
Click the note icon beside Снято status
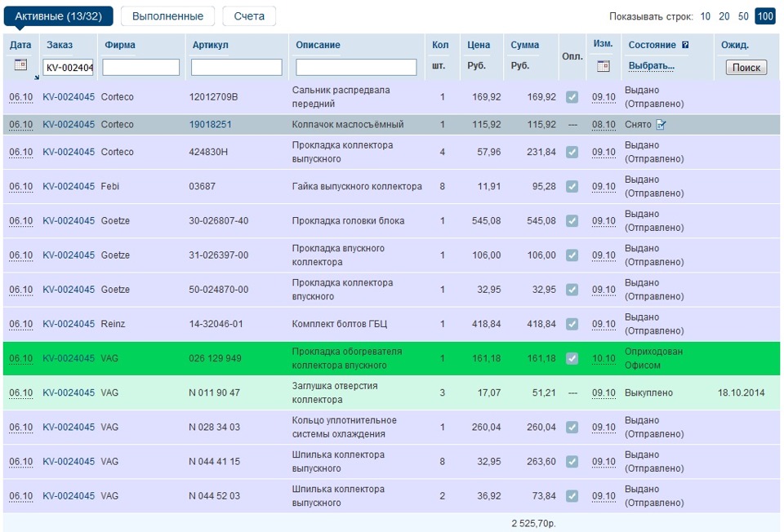pyautogui.click(x=661, y=125)
